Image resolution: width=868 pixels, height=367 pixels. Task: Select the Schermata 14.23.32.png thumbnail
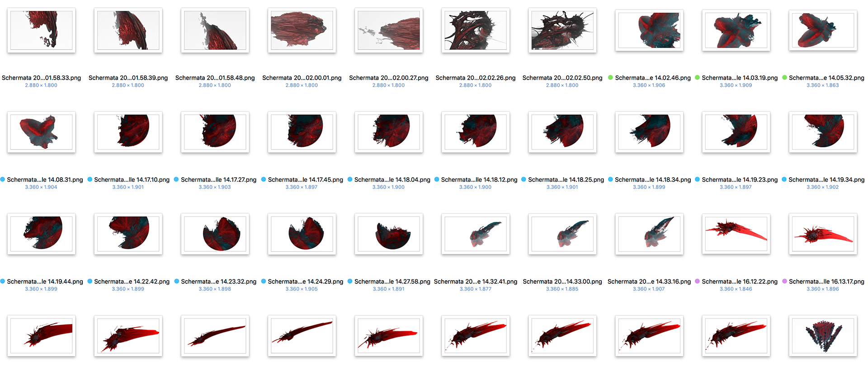point(215,234)
